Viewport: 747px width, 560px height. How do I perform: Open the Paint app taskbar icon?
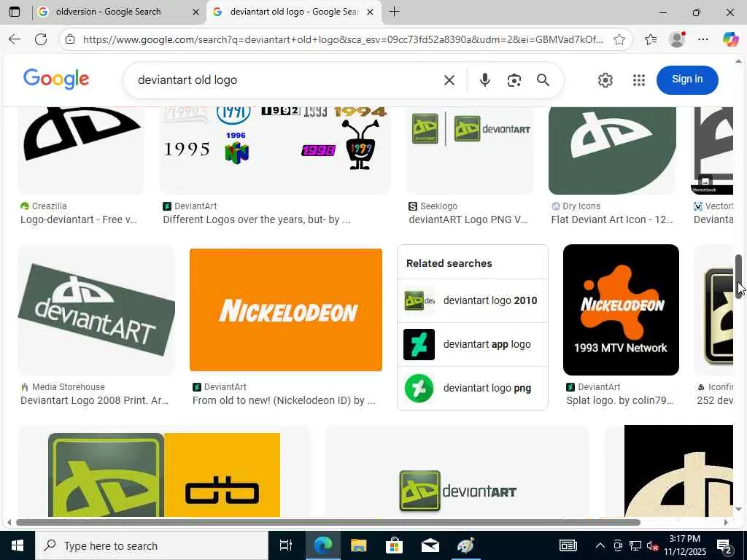465,545
